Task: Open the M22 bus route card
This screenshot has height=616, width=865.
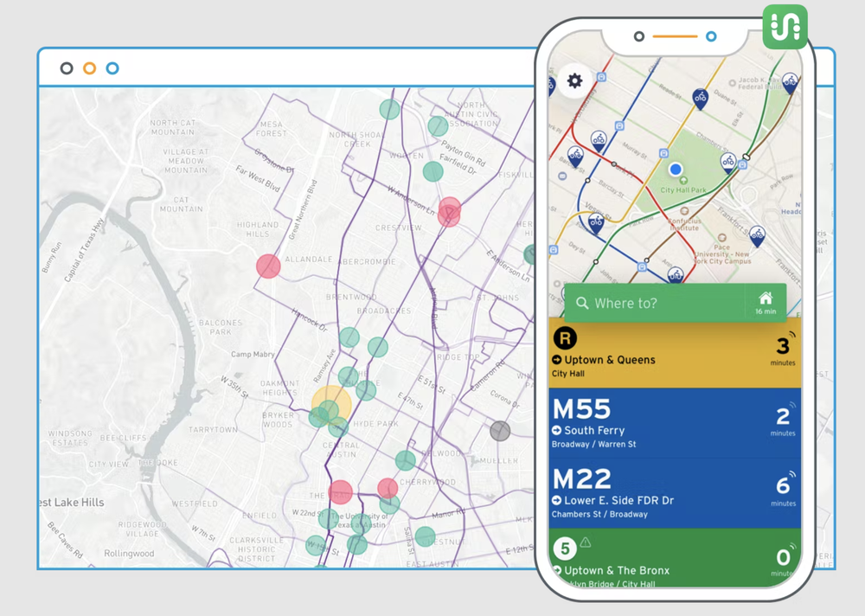Action: click(x=675, y=493)
